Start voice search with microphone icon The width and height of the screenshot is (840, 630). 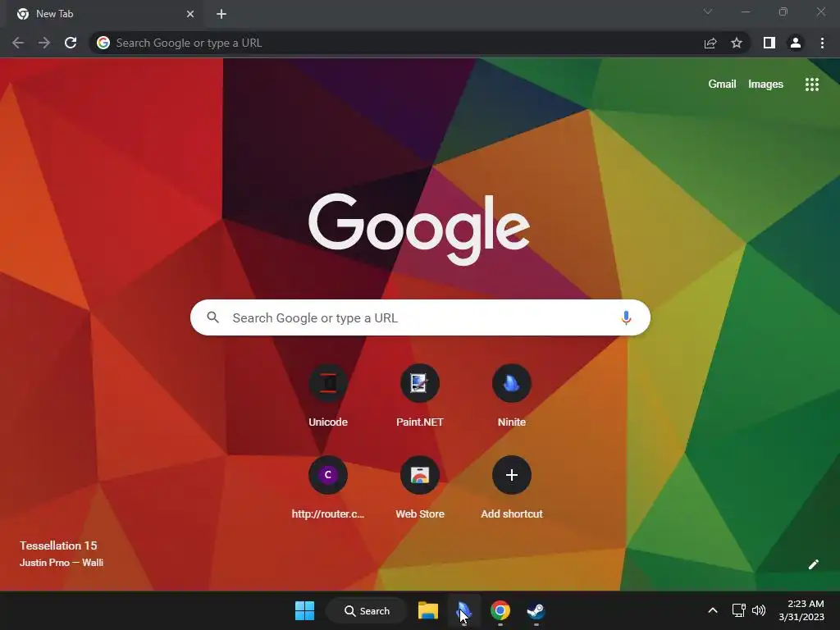626,317
